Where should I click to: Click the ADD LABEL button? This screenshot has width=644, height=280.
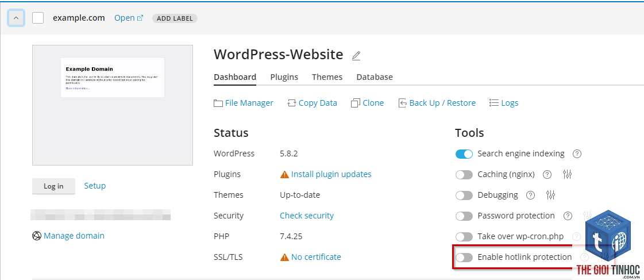(x=175, y=18)
